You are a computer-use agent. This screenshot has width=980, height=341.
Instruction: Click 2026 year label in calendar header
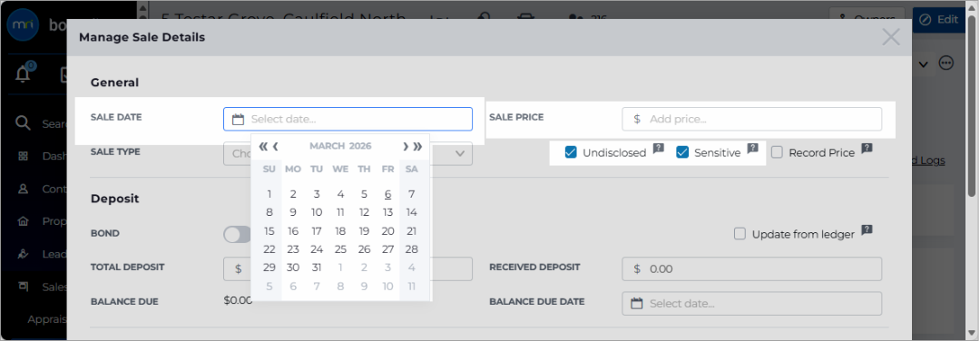click(x=360, y=146)
